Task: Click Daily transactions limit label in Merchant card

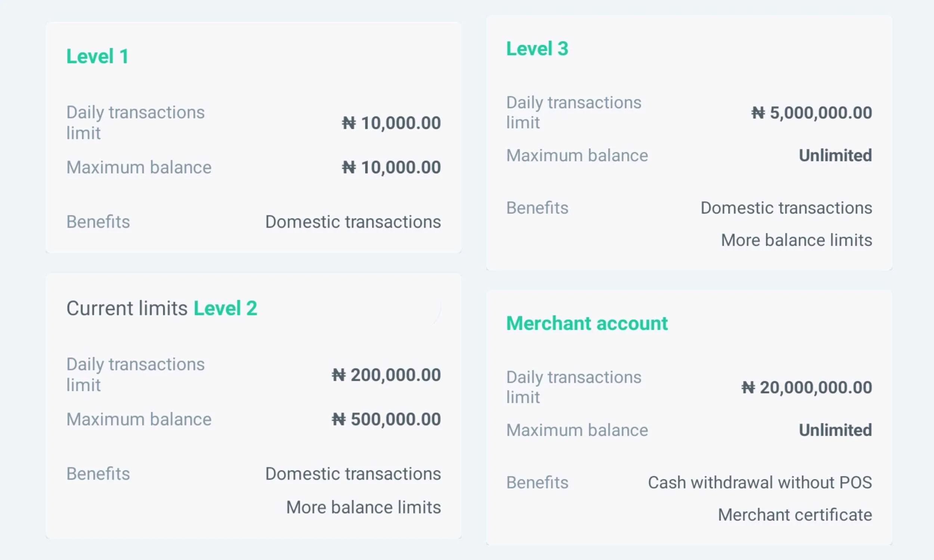Action: (x=573, y=387)
